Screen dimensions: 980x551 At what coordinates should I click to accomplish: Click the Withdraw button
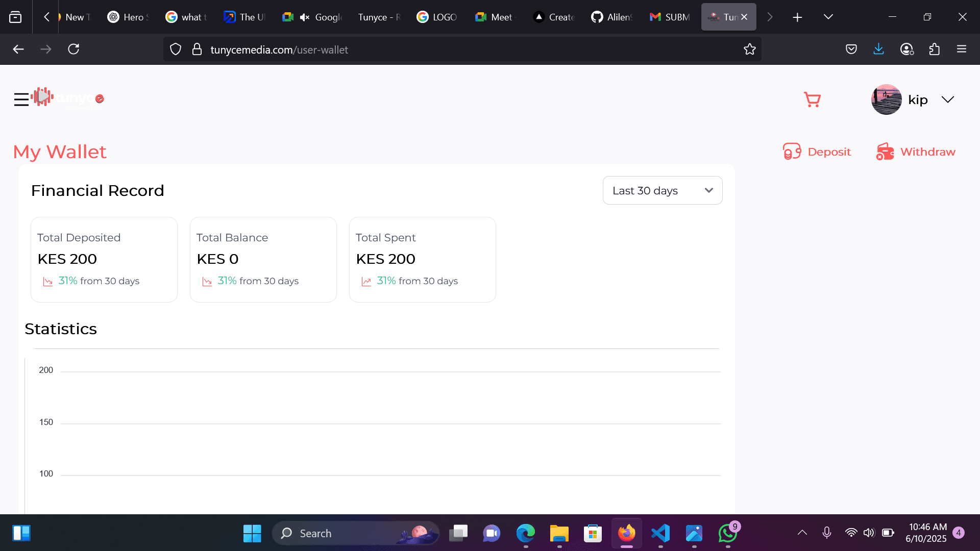[x=916, y=152]
